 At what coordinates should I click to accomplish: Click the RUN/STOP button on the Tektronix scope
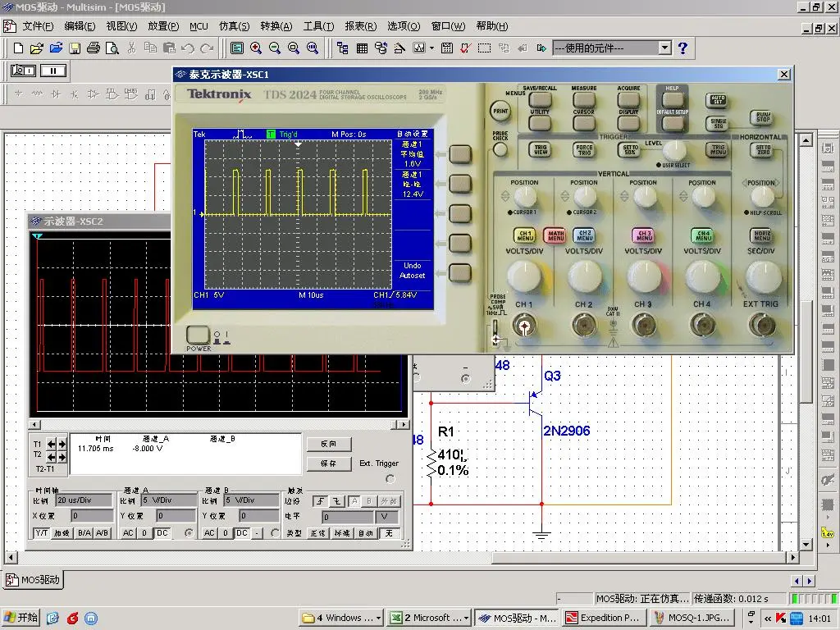pos(763,117)
